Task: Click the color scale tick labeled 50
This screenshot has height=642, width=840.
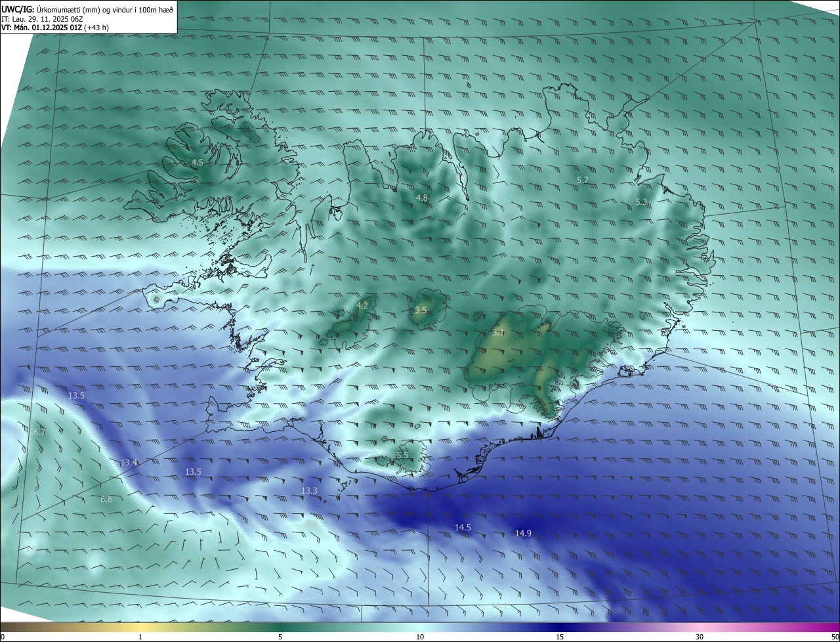Action: (835, 637)
